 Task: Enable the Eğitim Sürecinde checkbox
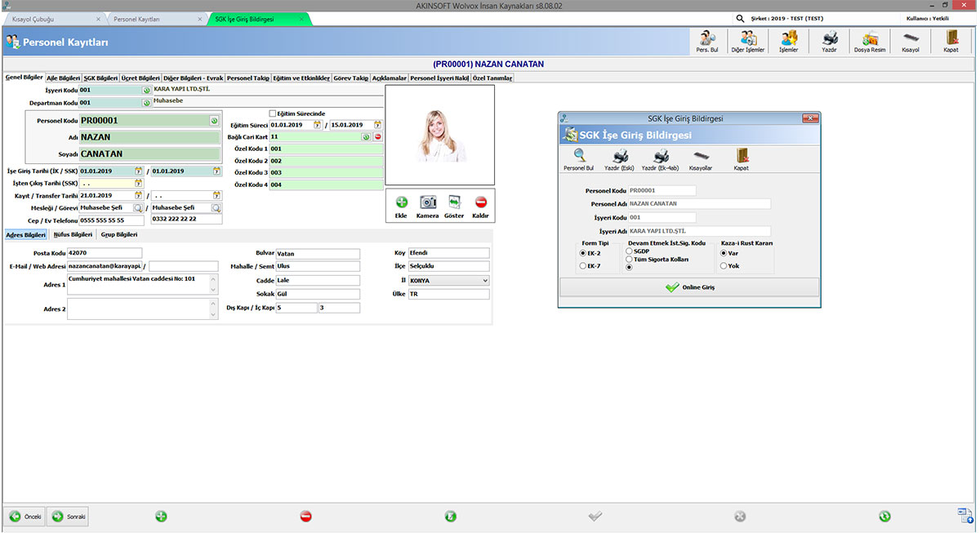[x=274, y=113]
